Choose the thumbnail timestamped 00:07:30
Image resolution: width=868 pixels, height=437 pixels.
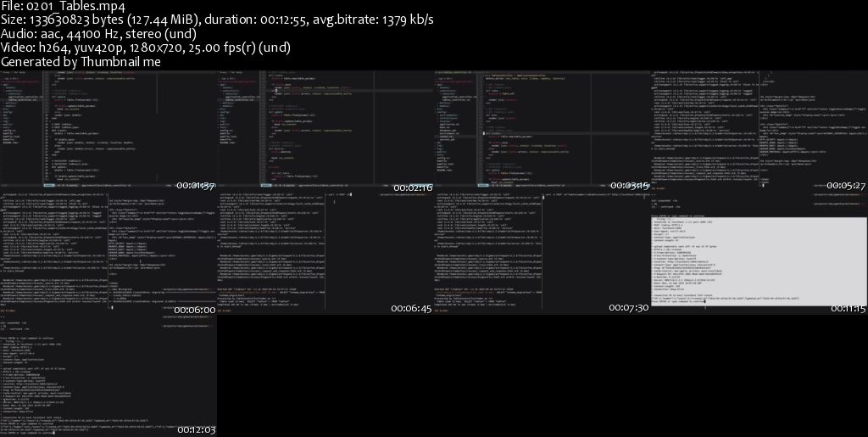(542, 253)
